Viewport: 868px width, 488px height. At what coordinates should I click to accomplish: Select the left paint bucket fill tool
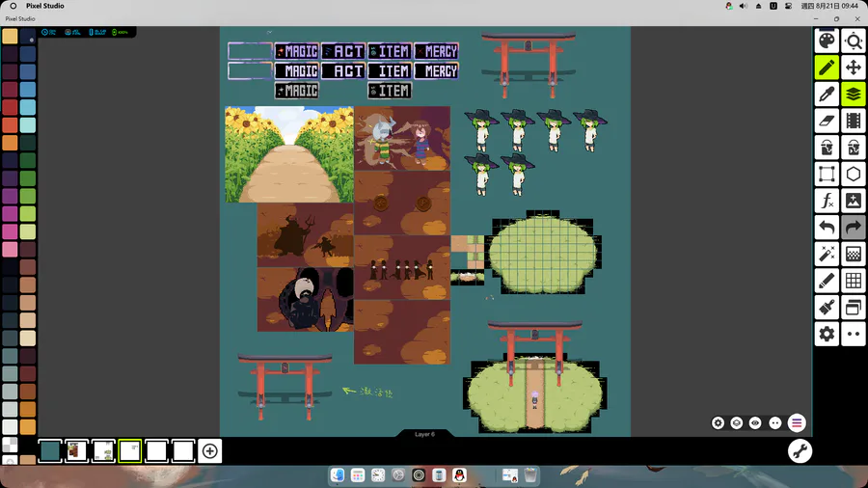pos(827,148)
